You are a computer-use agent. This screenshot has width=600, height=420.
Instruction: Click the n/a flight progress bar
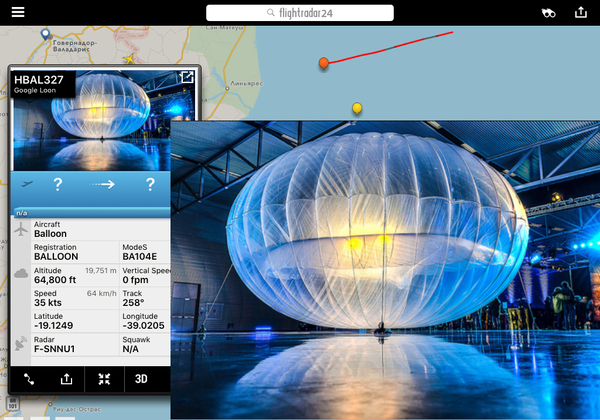pos(90,212)
